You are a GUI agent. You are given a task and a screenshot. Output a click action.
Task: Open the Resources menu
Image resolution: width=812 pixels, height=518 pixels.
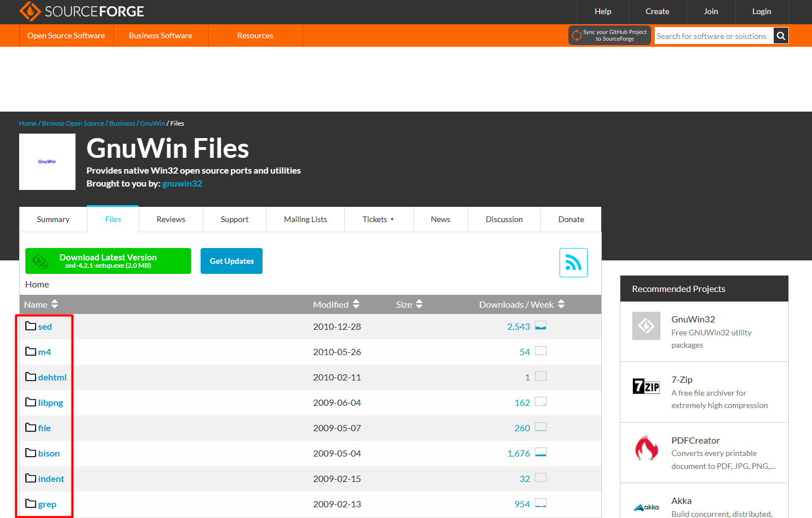(255, 36)
